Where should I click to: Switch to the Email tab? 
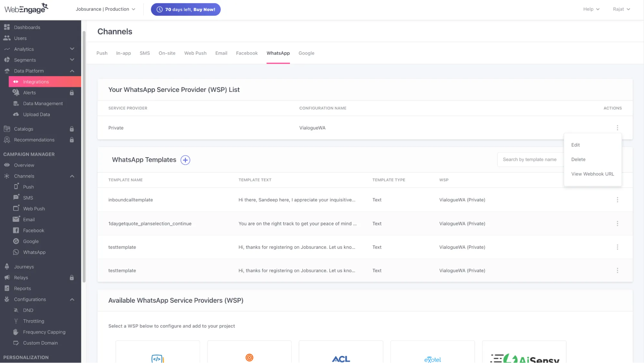[221, 53]
